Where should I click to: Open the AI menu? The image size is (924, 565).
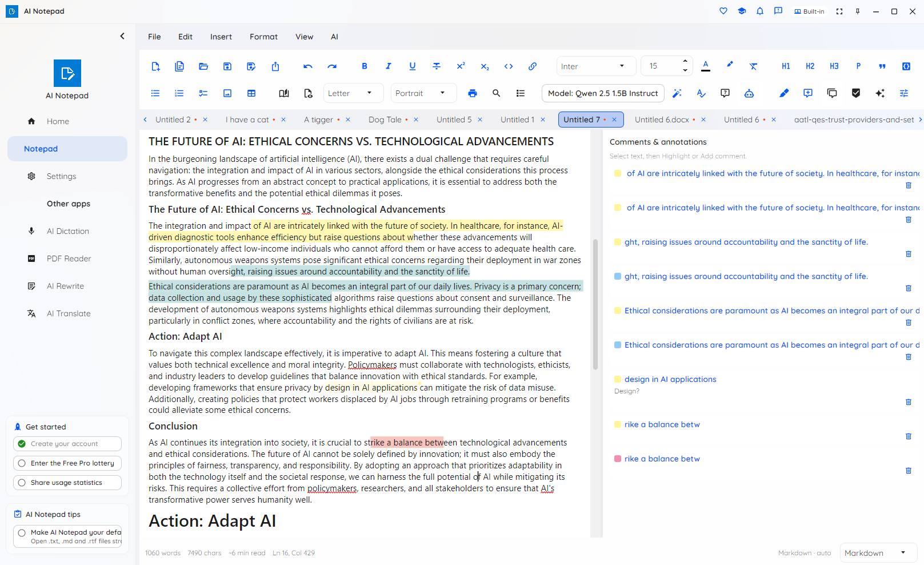click(334, 37)
